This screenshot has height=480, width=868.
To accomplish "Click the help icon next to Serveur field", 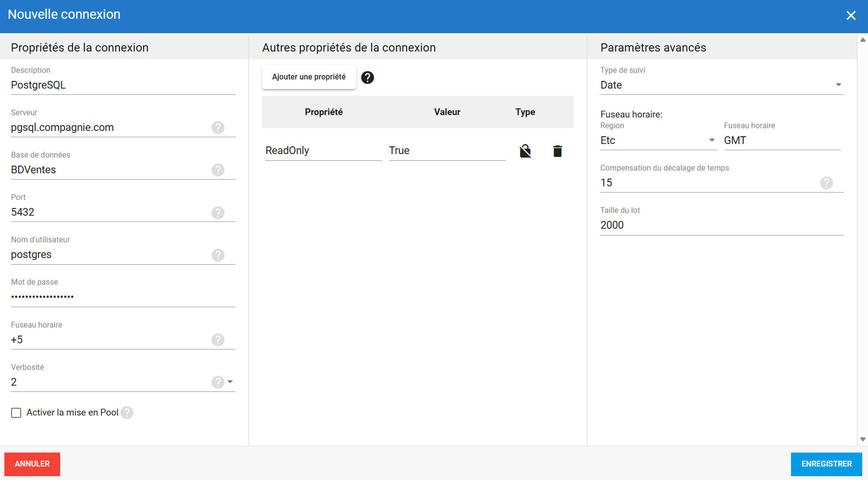I will click(218, 128).
